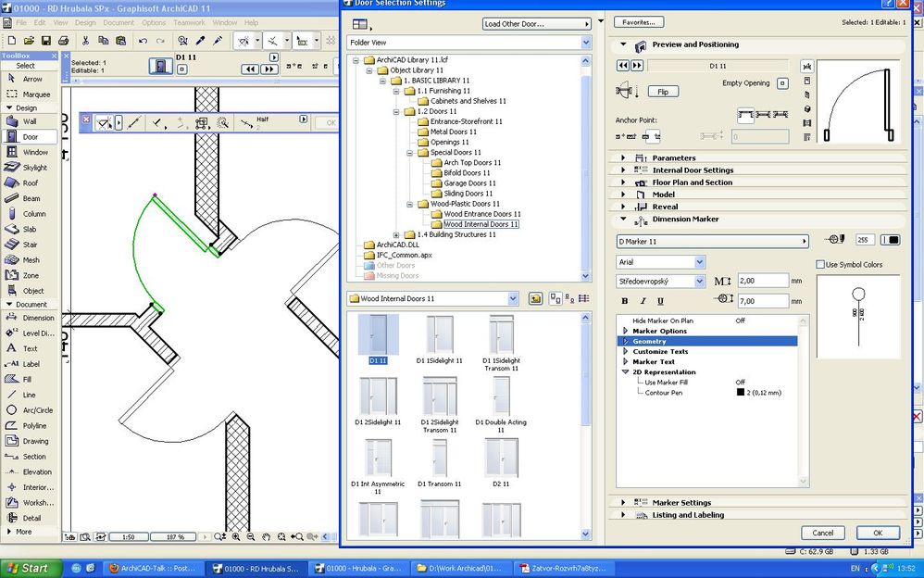Toggle Italic marker text style
The image size is (924, 578).
tap(643, 301)
